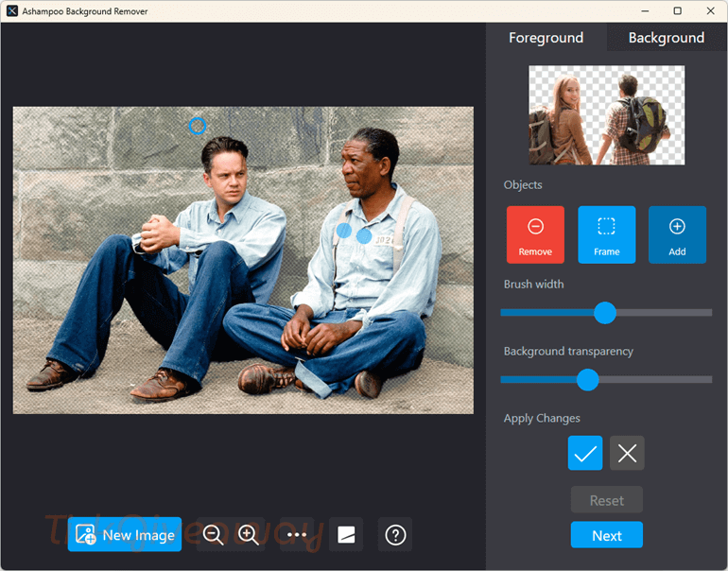Click the Ashampoo app logo icon
This screenshot has width=728, height=571.
pyautogui.click(x=12, y=10)
